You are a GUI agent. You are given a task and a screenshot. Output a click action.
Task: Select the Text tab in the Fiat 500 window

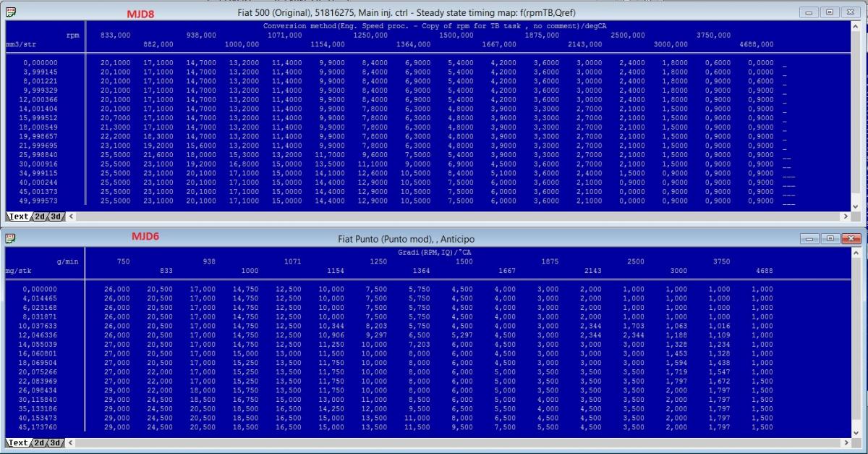(19, 217)
